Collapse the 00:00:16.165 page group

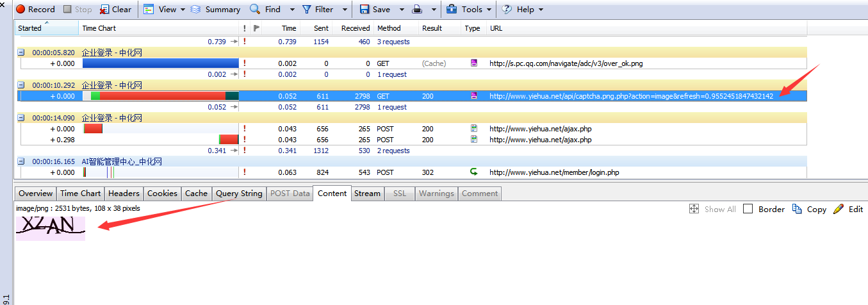(21, 162)
